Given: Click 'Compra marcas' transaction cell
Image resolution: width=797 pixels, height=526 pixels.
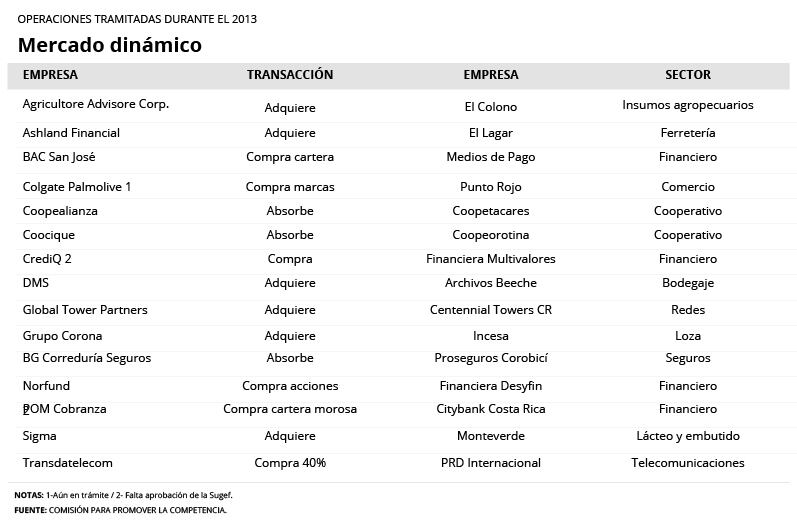Looking at the screenshot, I should (x=290, y=187).
